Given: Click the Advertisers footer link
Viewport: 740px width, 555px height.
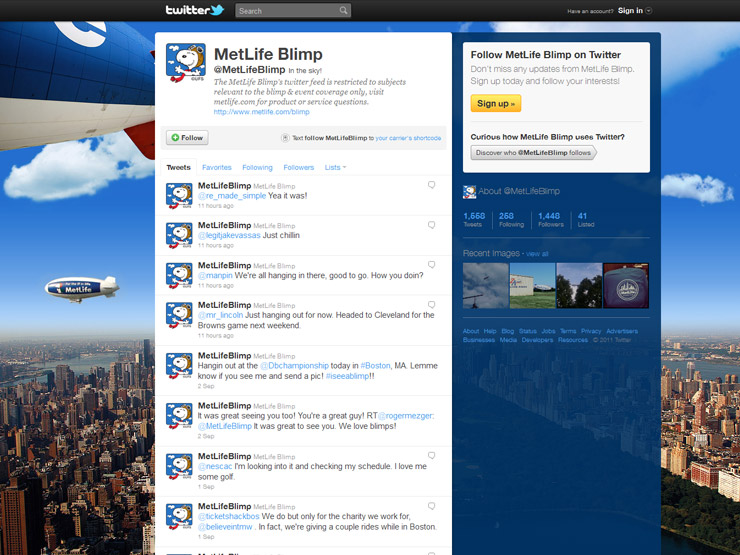Looking at the screenshot, I should click(x=622, y=331).
